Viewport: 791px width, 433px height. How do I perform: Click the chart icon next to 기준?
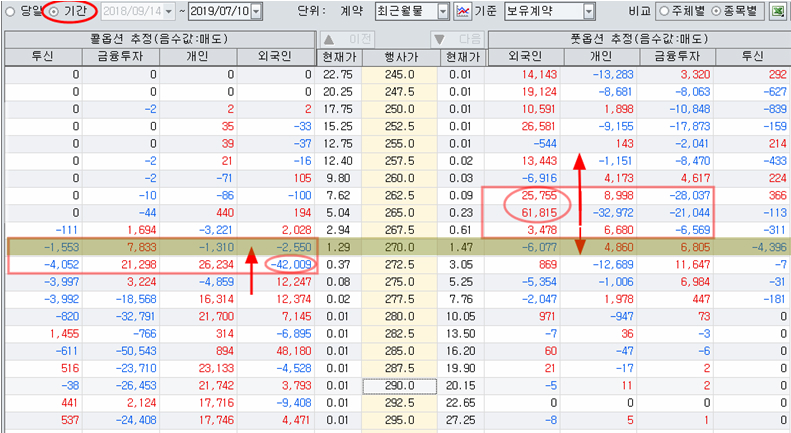[463, 12]
